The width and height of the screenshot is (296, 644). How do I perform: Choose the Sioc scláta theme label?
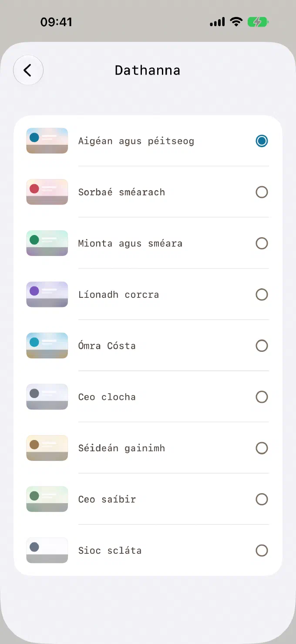(110, 551)
